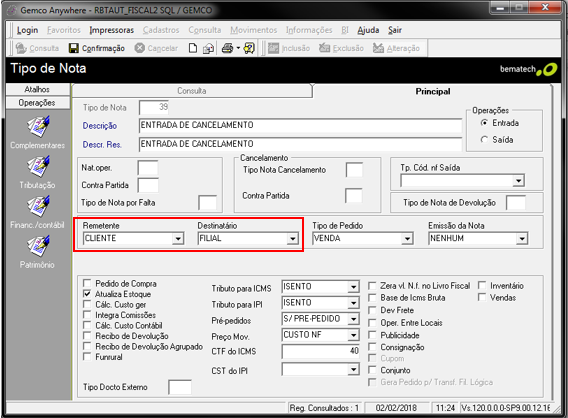Click the Inclusão toolbar button
The width and height of the screenshot is (568, 418).
[289, 48]
